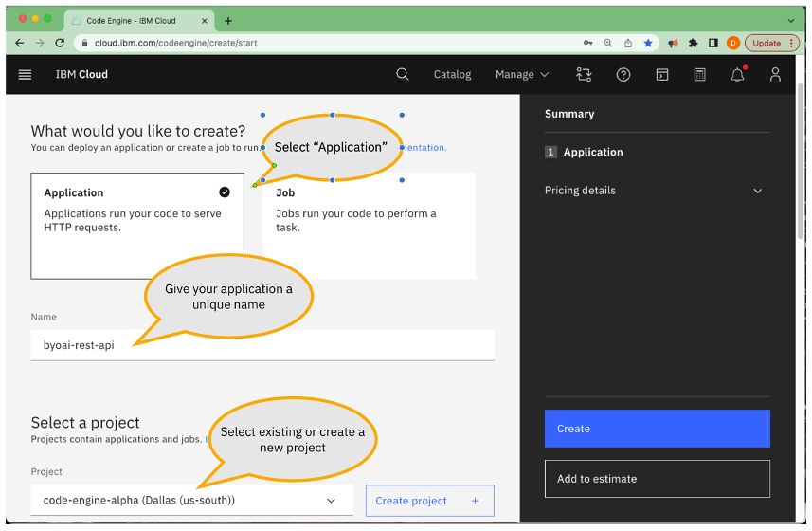812x531 pixels.
Task: Click the zoom magnifier icon in address bar
Action: click(608, 43)
